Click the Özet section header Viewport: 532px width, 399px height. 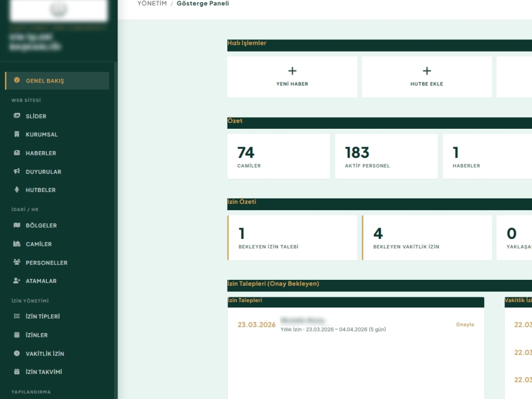click(380, 123)
